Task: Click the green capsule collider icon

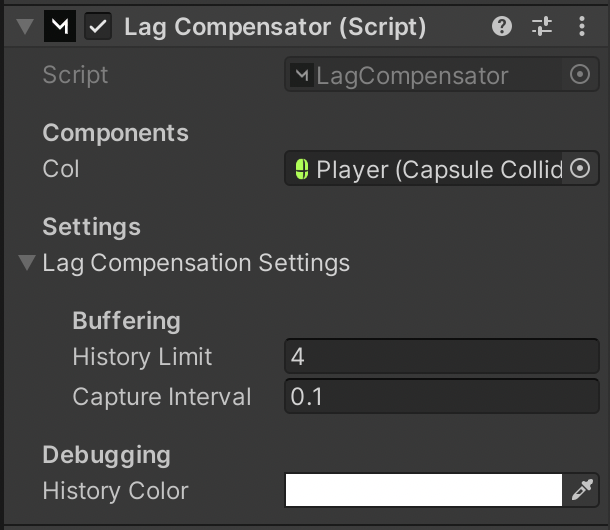Action: [x=301, y=170]
